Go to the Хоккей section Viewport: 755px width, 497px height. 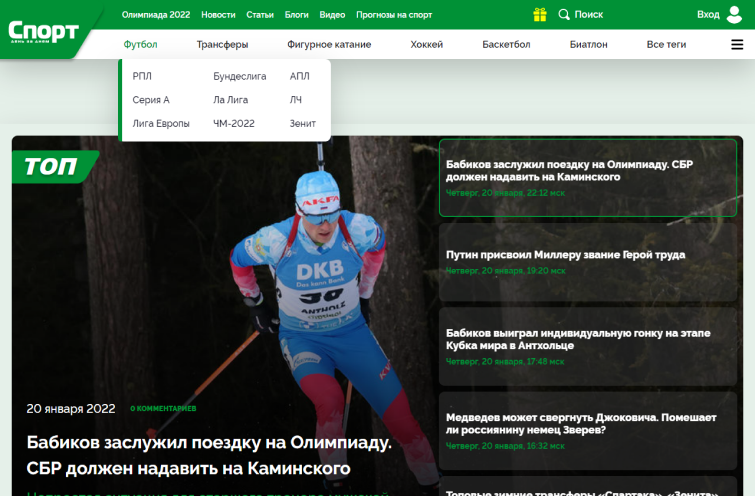tap(427, 45)
